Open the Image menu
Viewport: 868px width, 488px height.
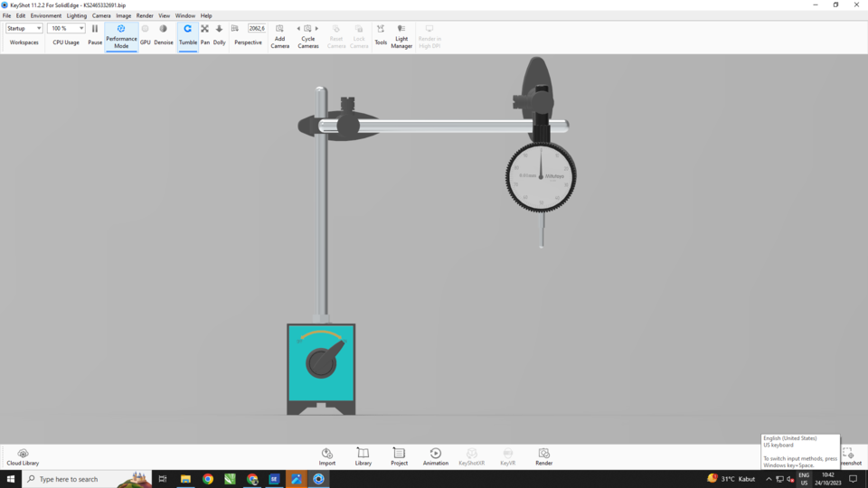click(x=124, y=15)
